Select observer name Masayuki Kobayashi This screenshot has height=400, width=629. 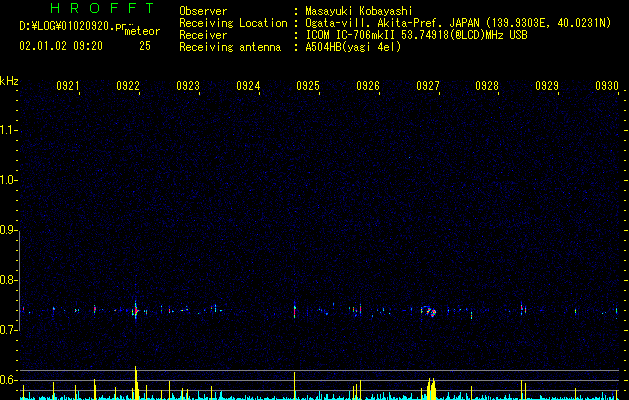tap(359, 11)
